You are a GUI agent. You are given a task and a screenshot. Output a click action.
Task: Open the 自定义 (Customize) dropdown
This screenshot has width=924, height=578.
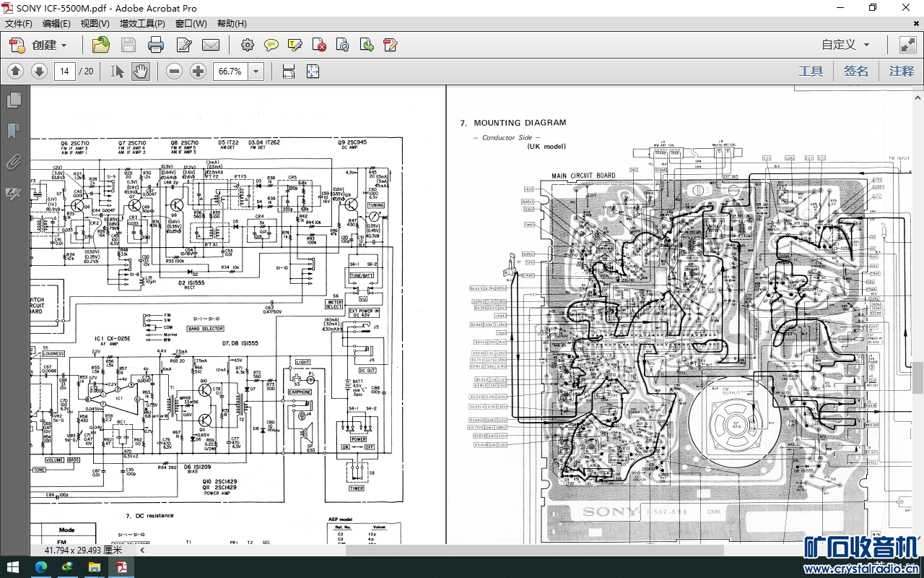(x=845, y=45)
